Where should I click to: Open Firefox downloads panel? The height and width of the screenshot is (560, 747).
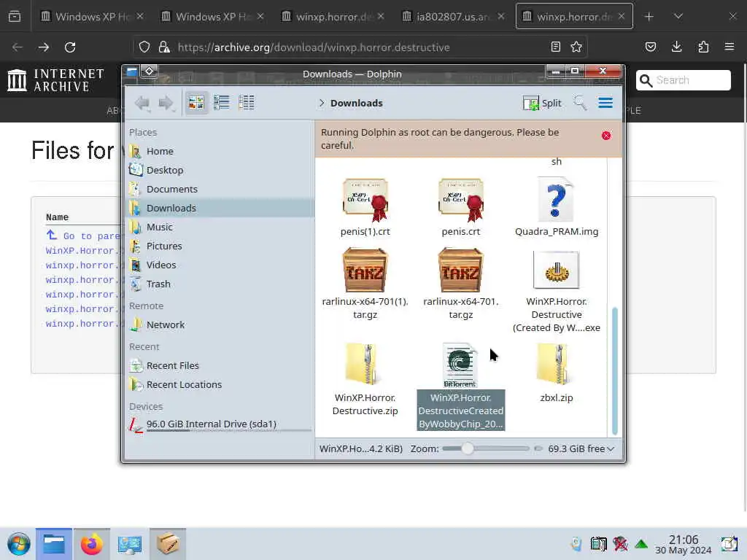coord(676,47)
